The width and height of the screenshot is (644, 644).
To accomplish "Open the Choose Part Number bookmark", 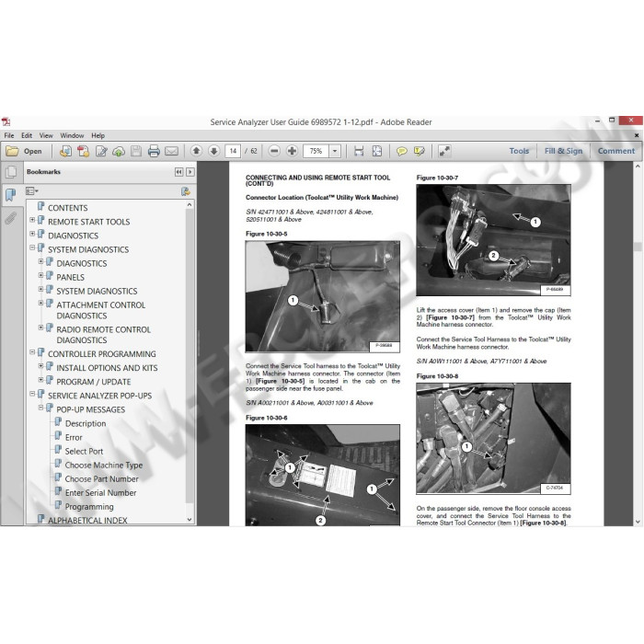I will pos(102,479).
